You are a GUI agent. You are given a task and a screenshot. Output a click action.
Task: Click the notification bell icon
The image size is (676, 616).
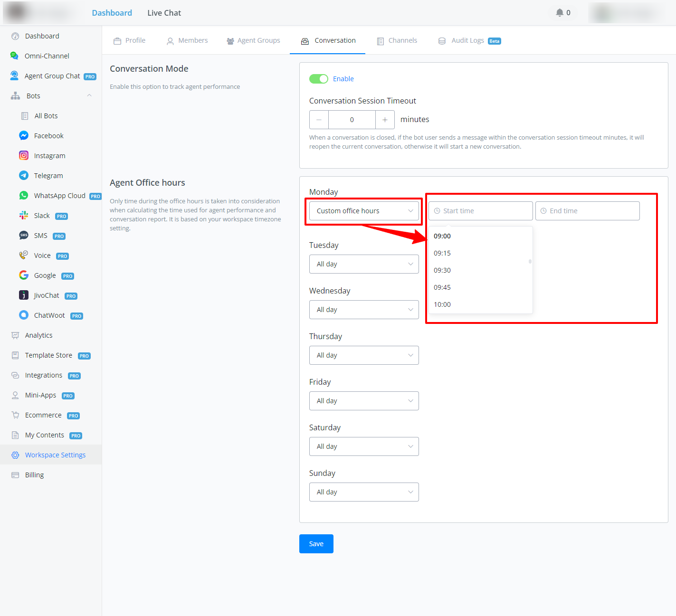(x=560, y=13)
